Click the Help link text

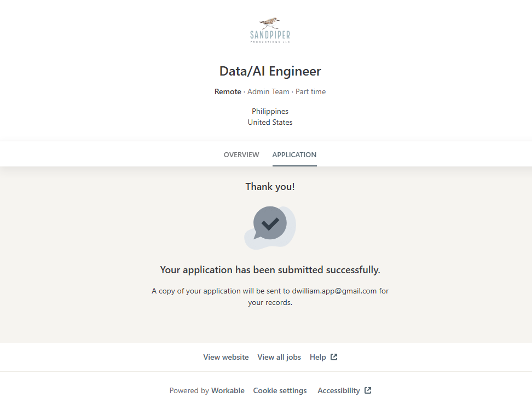pos(317,357)
